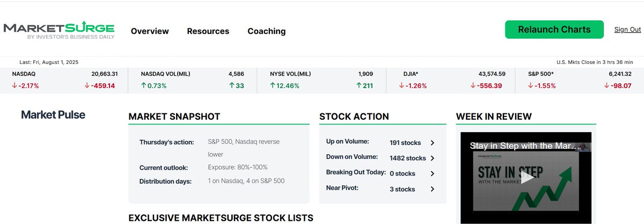Screen dimensions: 644x224
Task: Click the DJIA red down arrow icon
Action: [x=402, y=85]
